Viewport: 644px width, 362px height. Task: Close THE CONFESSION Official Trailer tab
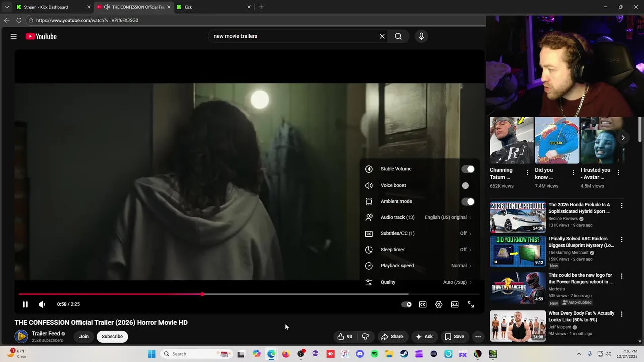pos(169,7)
